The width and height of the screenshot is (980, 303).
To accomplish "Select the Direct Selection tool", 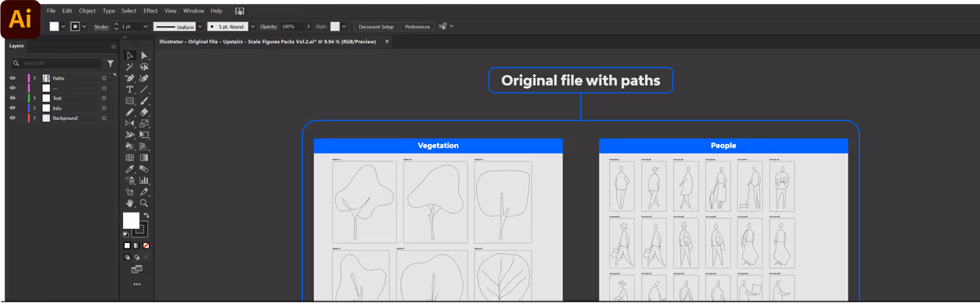I will [x=144, y=55].
